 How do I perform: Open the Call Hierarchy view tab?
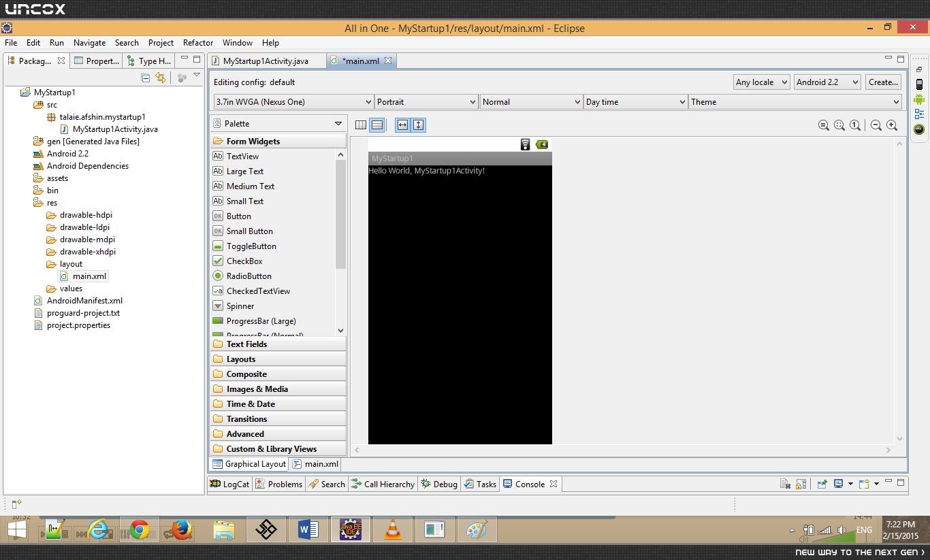[383, 484]
